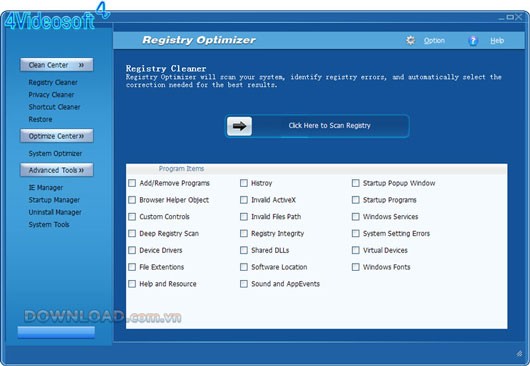Minimize the 4Videosoft window

pyautogui.click(x=502, y=18)
